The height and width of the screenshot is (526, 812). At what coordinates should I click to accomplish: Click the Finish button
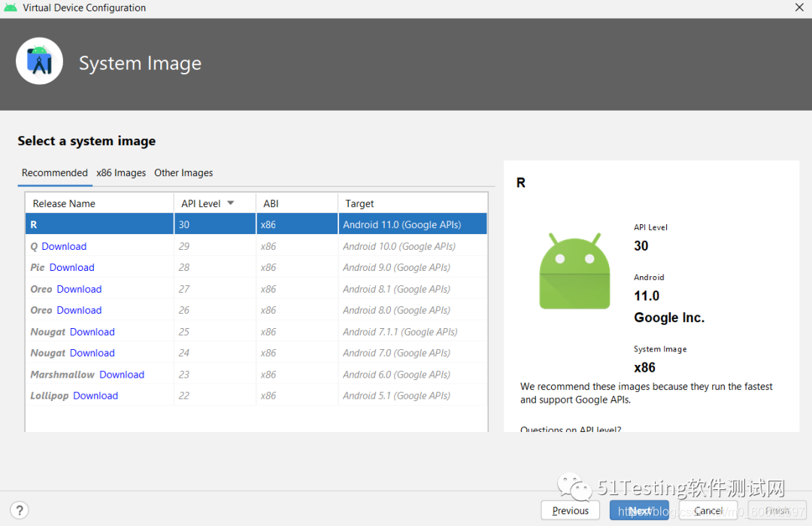777,510
